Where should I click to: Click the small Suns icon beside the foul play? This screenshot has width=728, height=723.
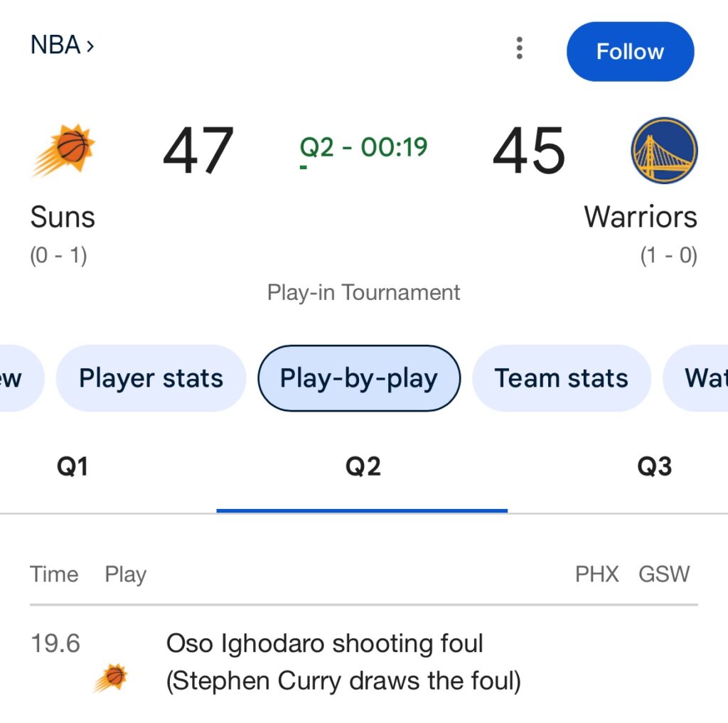pyautogui.click(x=111, y=678)
